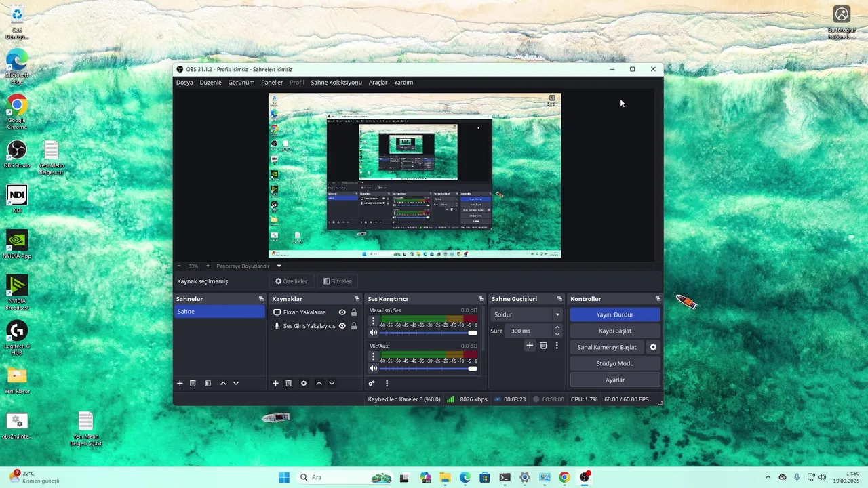868x488 pixels.
Task: Click Sanal Kamerayı Başlat button
Action: click(607, 347)
